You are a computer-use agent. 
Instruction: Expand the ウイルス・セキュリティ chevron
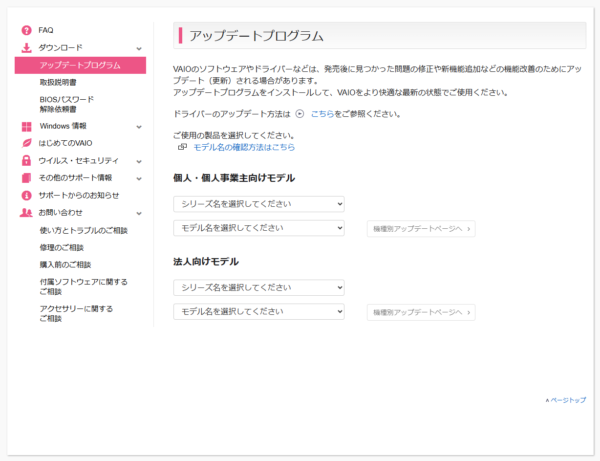coord(139,161)
